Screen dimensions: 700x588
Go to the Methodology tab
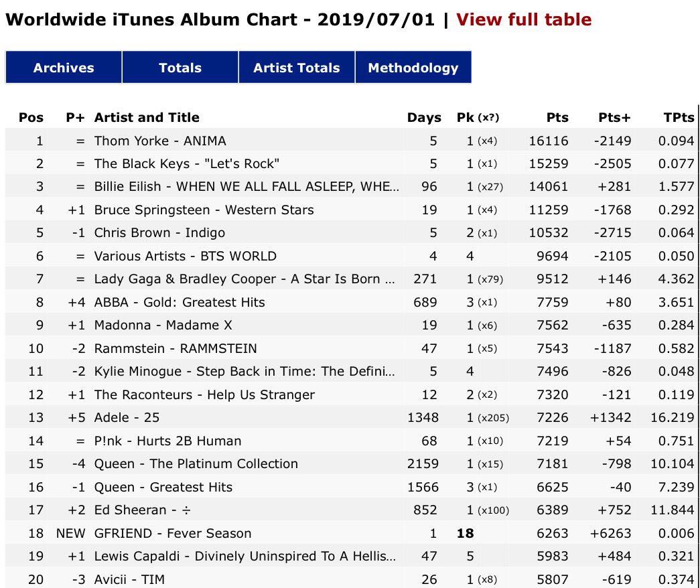click(x=413, y=68)
